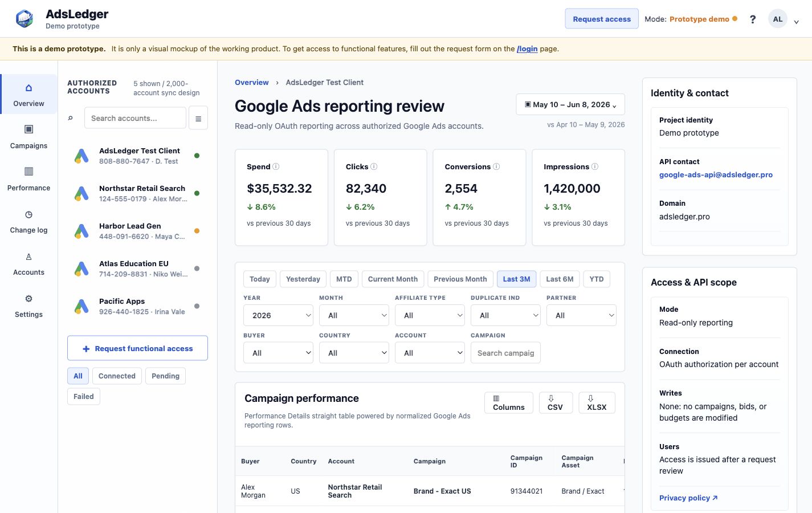Toggle the All accounts filter chip
The height and width of the screenshot is (513, 812).
(x=78, y=376)
